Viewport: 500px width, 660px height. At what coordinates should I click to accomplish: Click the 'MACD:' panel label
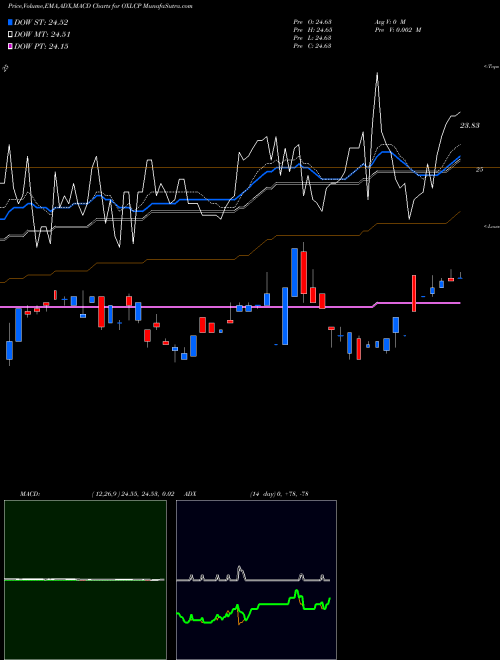[29, 494]
